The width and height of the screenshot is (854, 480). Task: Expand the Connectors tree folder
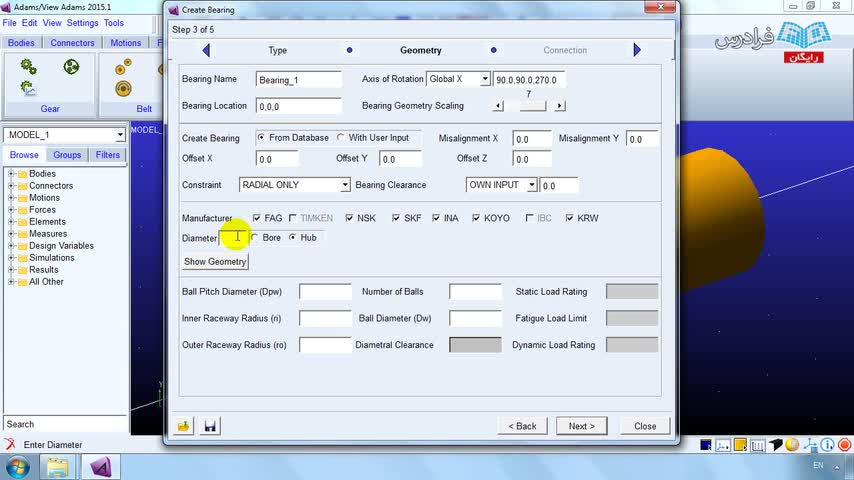(x=10, y=186)
